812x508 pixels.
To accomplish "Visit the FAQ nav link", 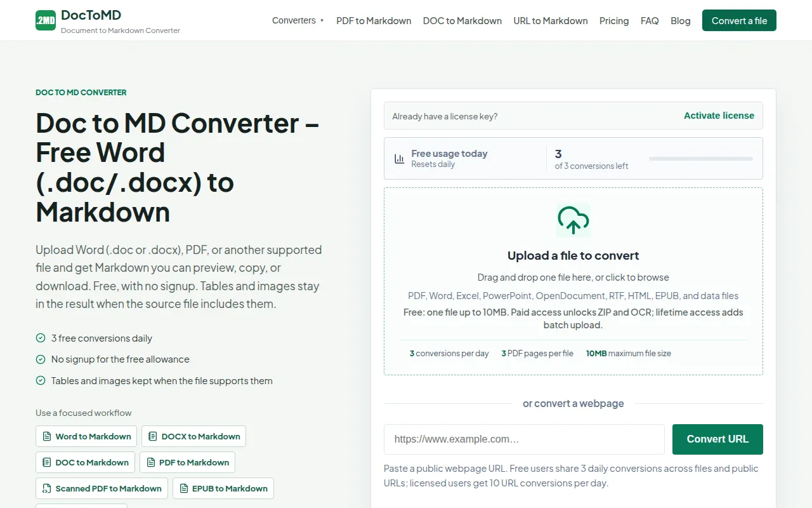I will coord(650,20).
